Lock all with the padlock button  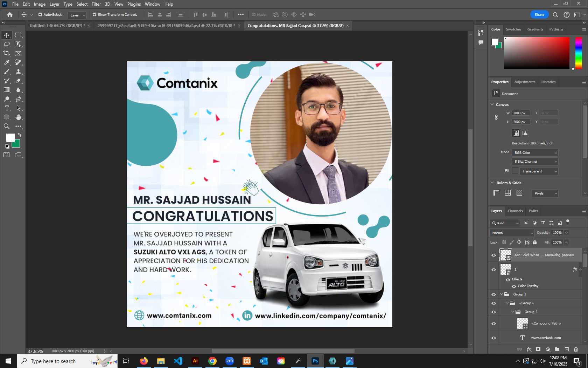535,243
